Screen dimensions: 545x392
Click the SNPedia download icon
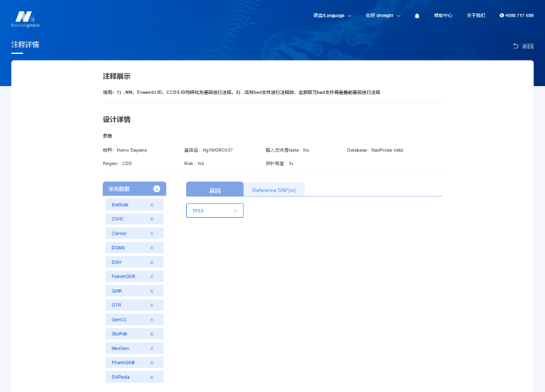point(152,377)
